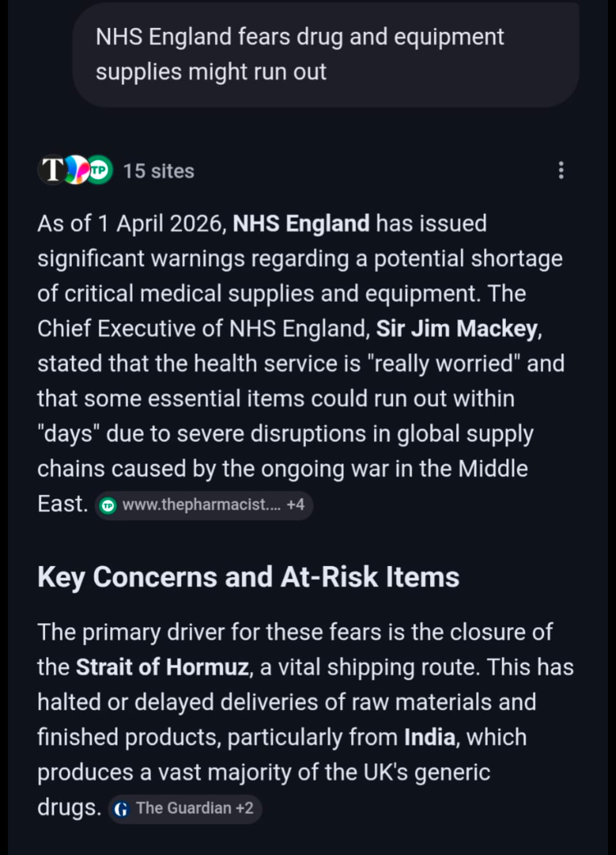Click the multicolored middle source icon

point(77,170)
